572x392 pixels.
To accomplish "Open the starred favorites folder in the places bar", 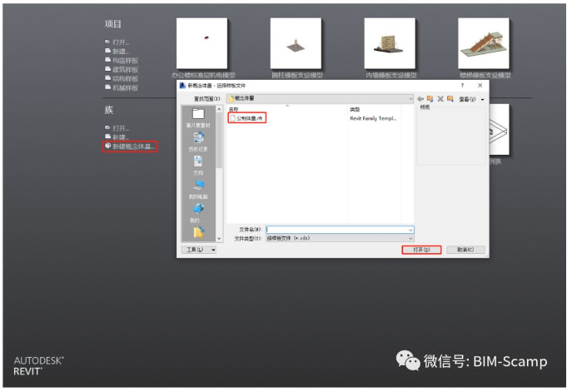I will 198,233.
